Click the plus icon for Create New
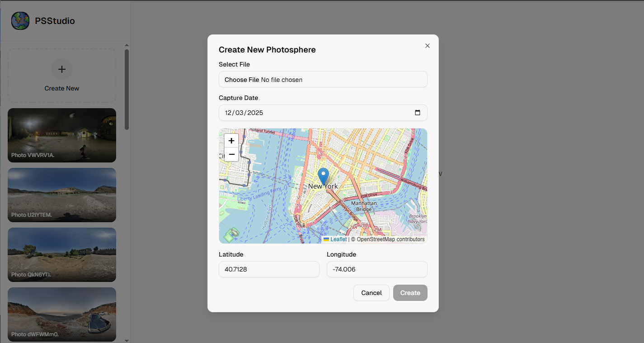 (x=62, y=69)
